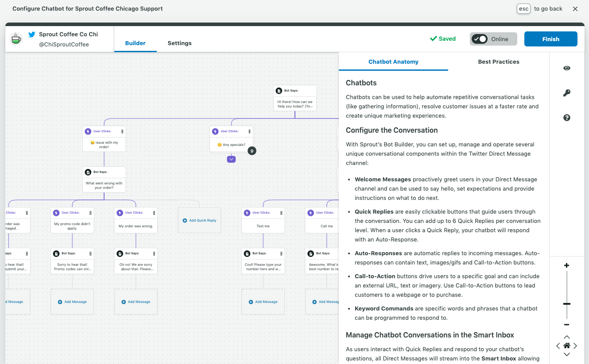
Task: Select the 'Call me' quick reply node
Action: pos(322,220)
